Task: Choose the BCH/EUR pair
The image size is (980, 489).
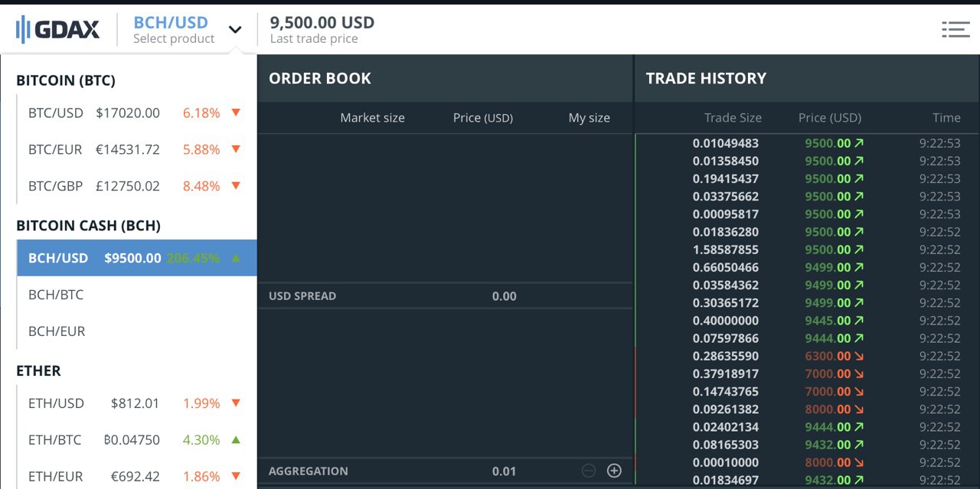Action: click(x=137, y=331)
